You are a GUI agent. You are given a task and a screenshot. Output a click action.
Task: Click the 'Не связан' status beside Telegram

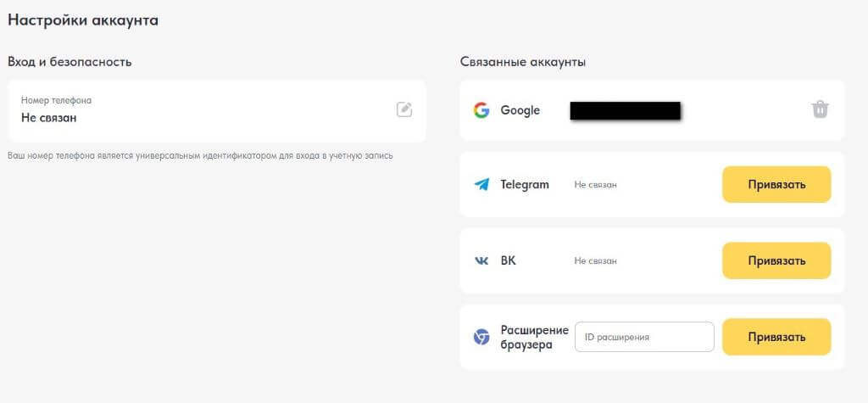[x=595, y=184]
